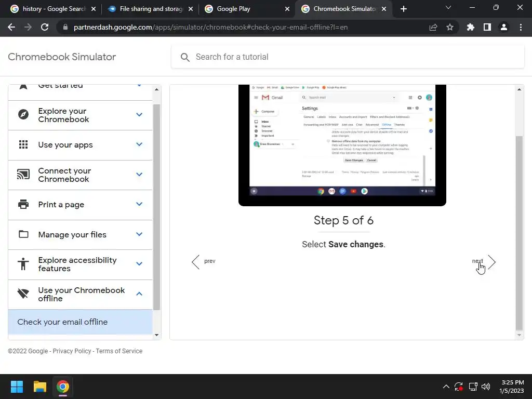Click the sync status tray icon
Screen dimensions: 532x399
459,387
